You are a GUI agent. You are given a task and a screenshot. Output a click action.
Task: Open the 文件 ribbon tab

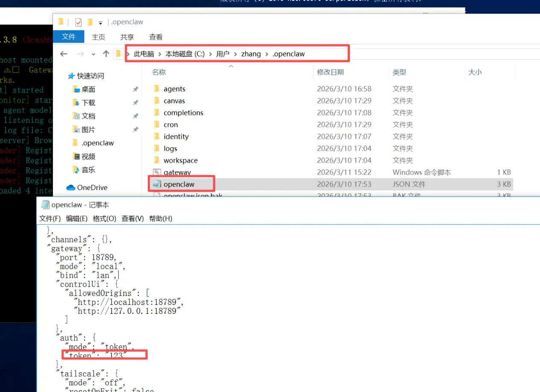69,37
